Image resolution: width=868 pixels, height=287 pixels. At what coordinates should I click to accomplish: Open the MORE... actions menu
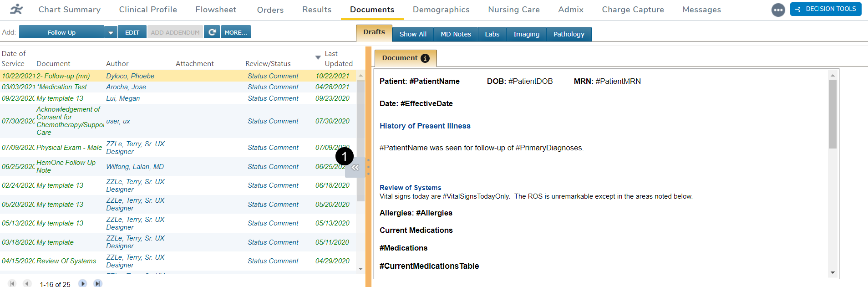click(236, 32)
